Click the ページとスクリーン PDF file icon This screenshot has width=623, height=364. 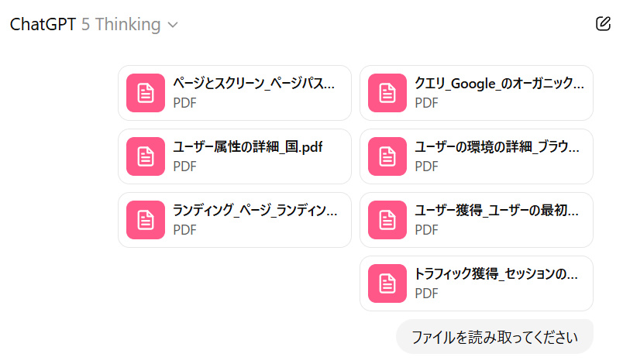(x=146, y=93)
